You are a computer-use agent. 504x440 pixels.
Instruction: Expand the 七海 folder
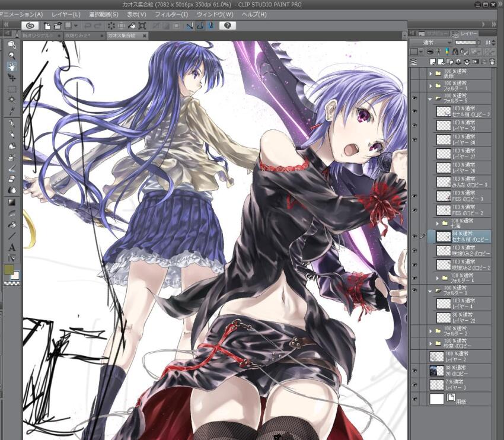coord(438,223)
